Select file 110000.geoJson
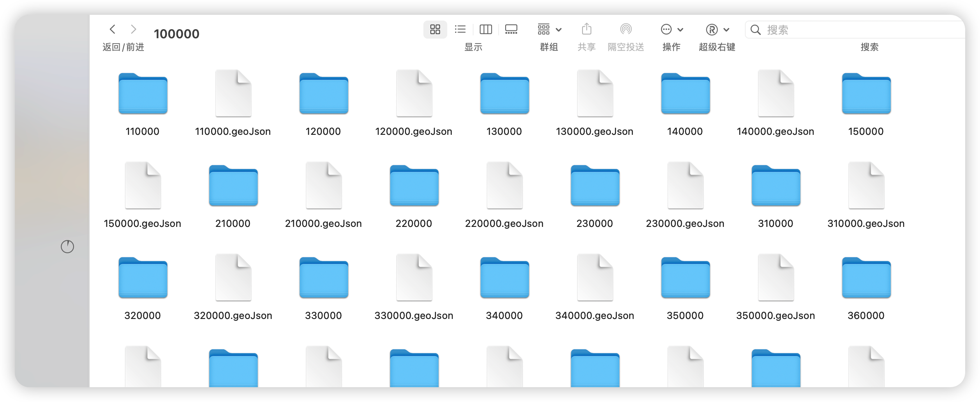 coord(233,93)
